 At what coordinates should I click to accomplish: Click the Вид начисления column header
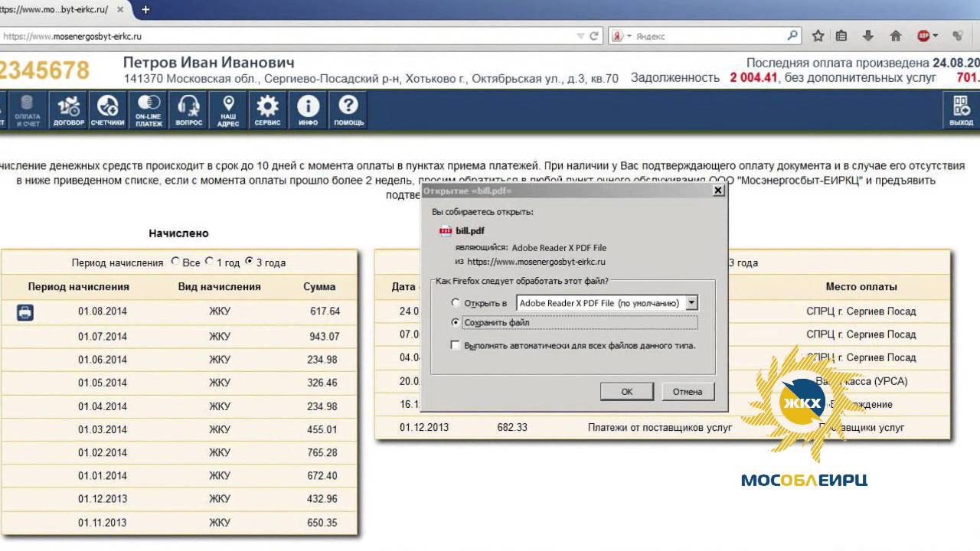pyautogui.click(x=220, y=287)
